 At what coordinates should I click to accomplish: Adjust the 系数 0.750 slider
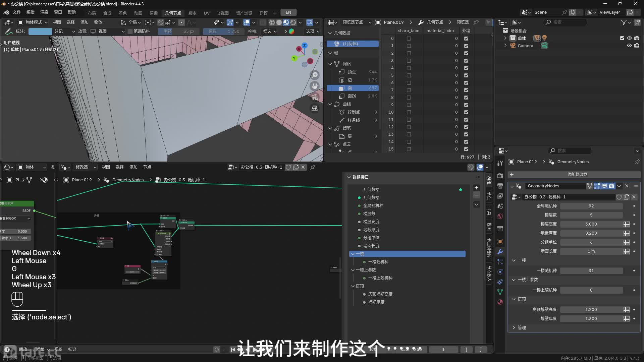point(224,32)
